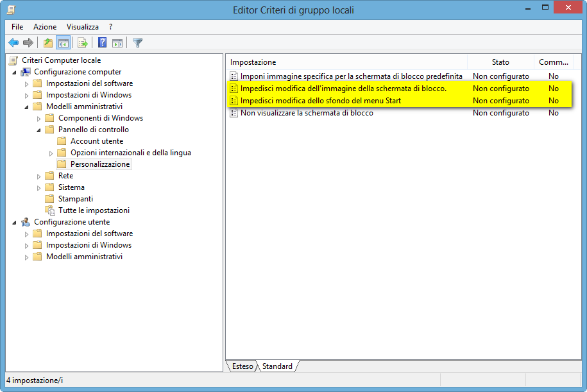This screenshot has height=392, width=587.
Task: Expand Opzioni internazionali e della lingua
Action: [x=51, y=153]
